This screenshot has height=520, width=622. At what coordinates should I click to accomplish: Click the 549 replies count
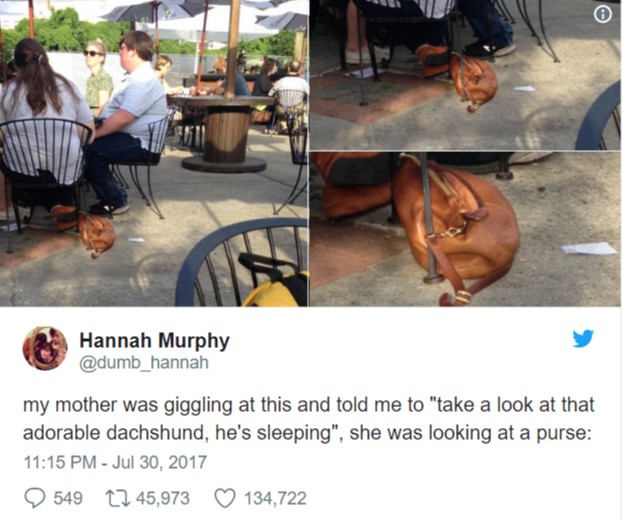point(67,497)
